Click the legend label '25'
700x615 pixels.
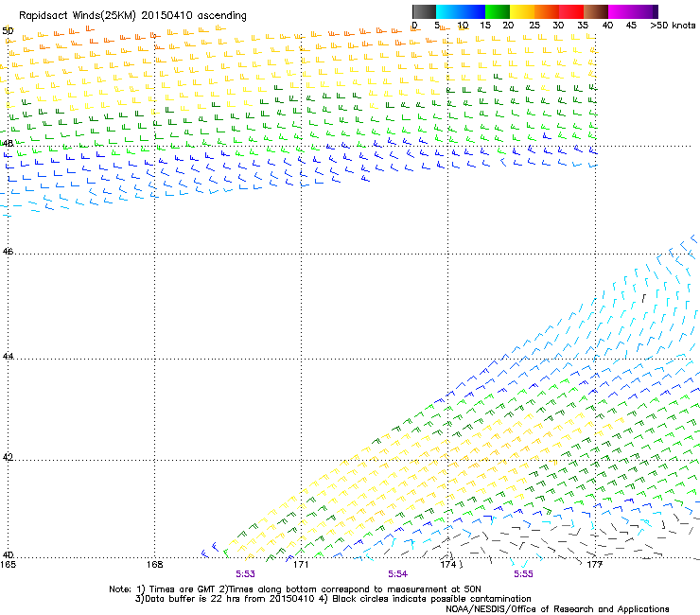[534, 26]
